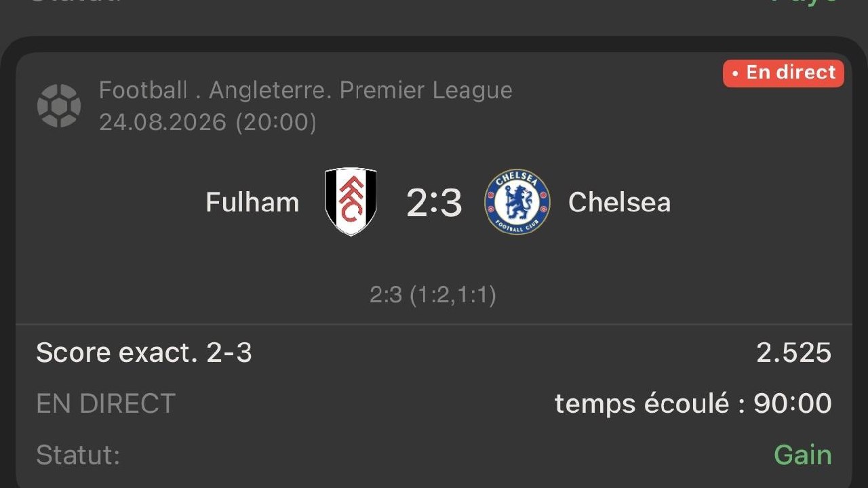
Task: Click the Fulham club crest
Action: pyautogui.click(x=351, y=201)
